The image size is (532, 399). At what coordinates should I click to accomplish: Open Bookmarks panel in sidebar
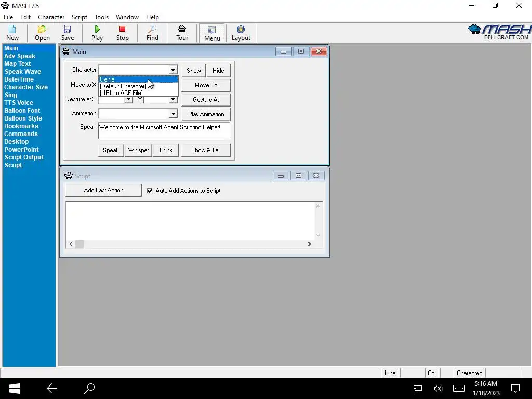[21, 126]
